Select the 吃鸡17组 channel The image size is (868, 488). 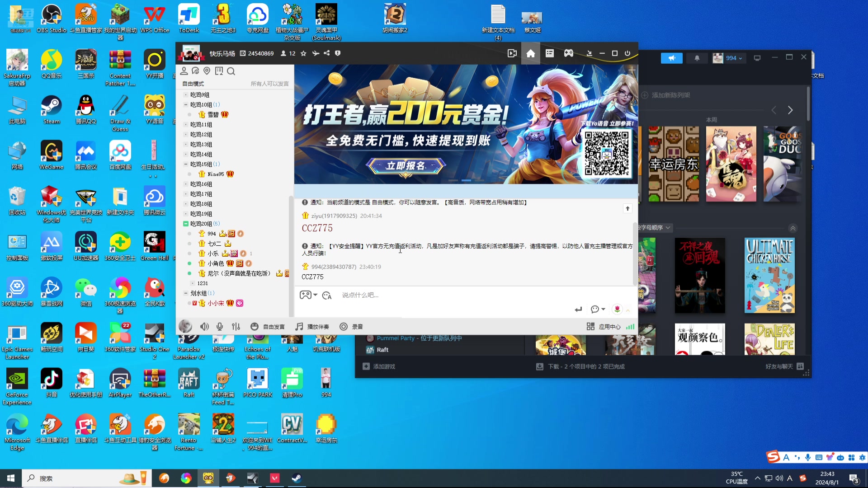201,194
